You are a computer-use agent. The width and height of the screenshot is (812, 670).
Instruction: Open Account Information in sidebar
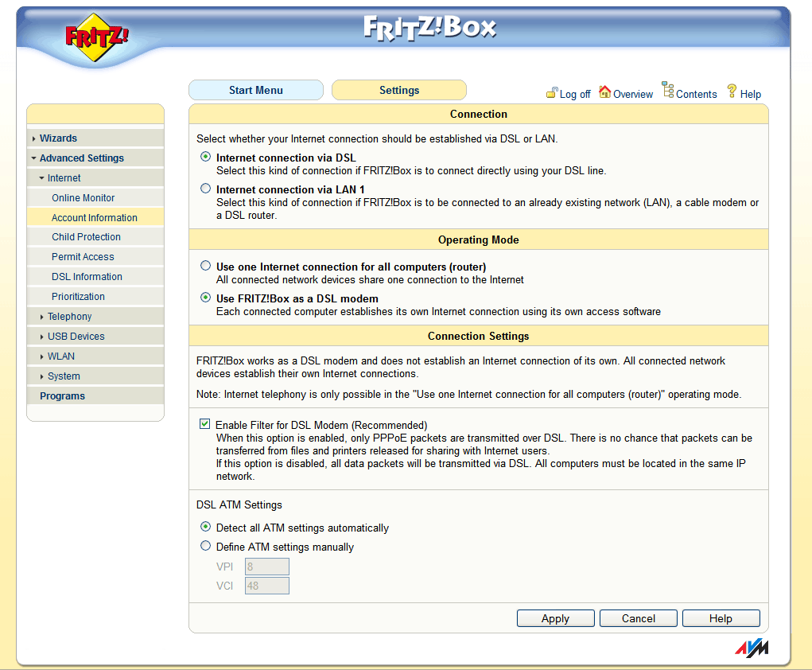pyautogui.click(x=95, y=218)
